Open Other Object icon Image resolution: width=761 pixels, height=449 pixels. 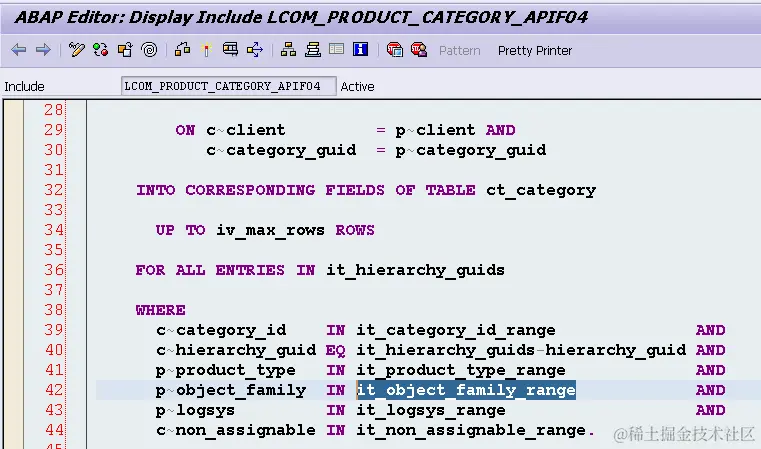click(x=125, y=50)
